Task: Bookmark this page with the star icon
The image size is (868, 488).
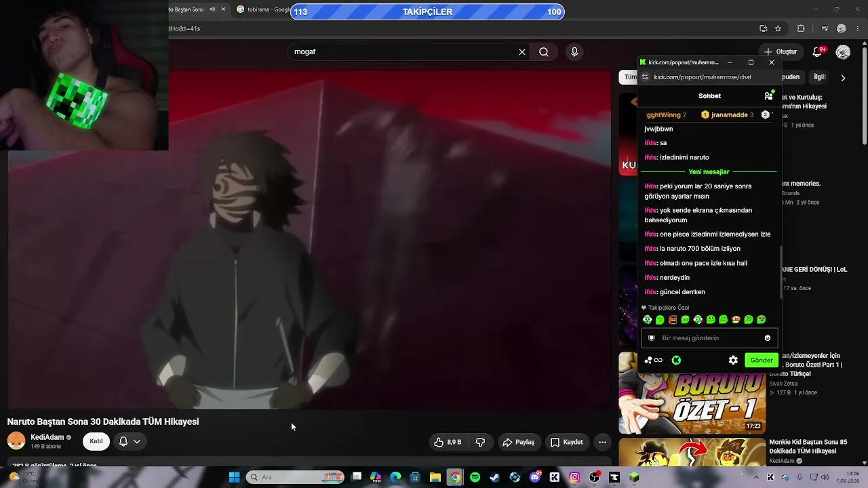Action: pyautogui.click(x=778, y=28)
